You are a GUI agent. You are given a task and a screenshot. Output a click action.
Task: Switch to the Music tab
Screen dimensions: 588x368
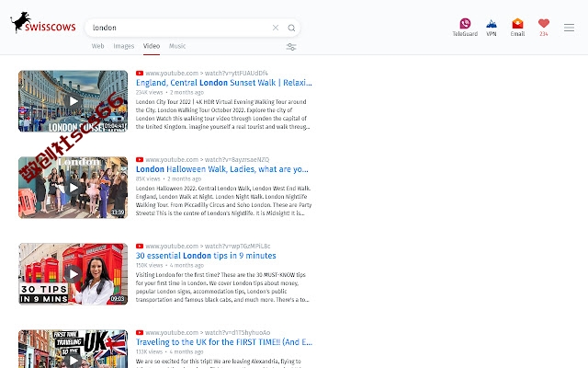[177, 46]
